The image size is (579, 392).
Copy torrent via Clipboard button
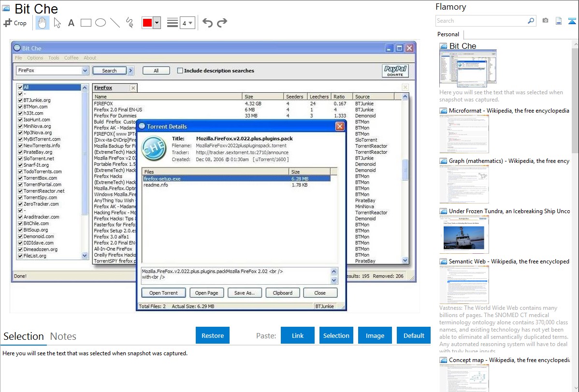pyautogui.click(x=282, y=293)
